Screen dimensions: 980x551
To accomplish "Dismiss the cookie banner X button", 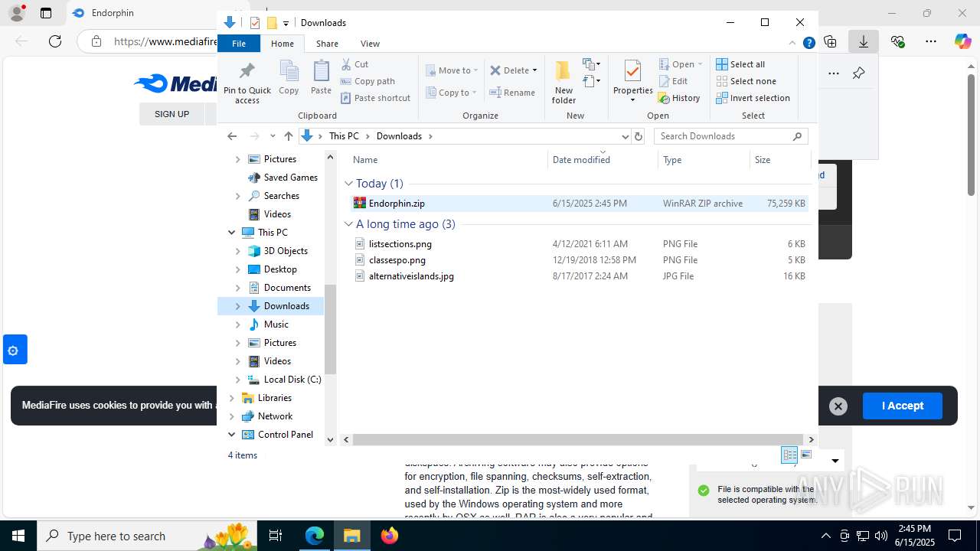I will pos(838,406).
